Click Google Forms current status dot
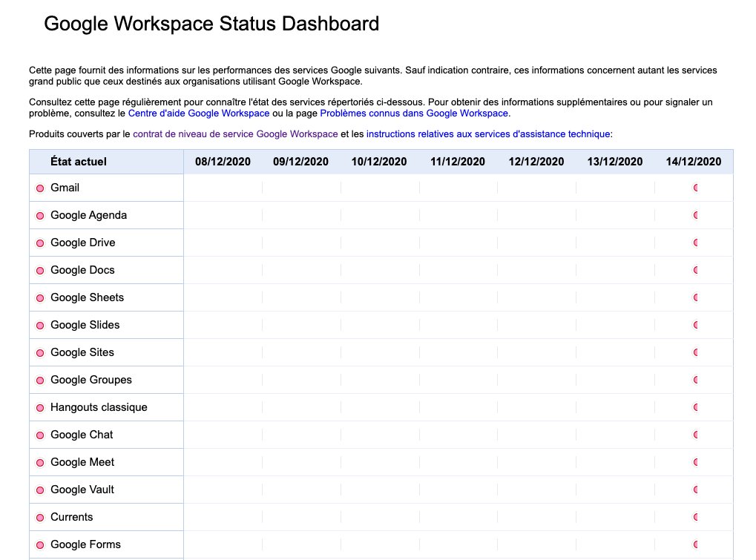This screenshot has width=756, height=560. pyautogui.click(x=40, y=546)
